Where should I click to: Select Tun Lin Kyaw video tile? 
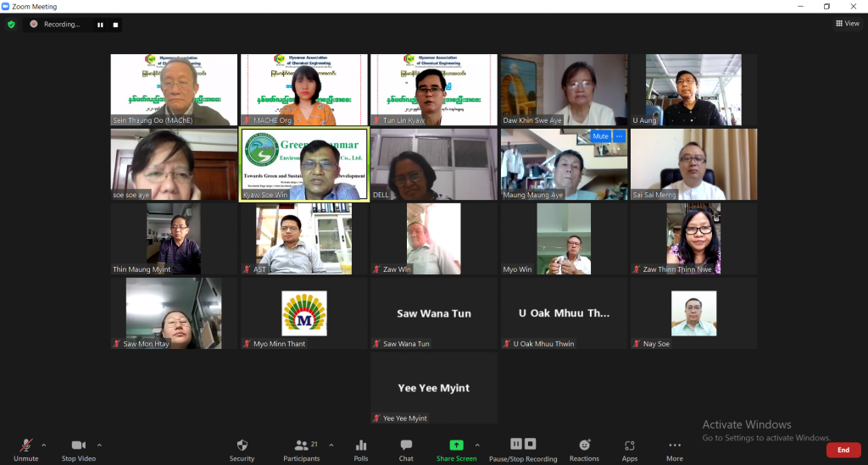tap(434, 90)
